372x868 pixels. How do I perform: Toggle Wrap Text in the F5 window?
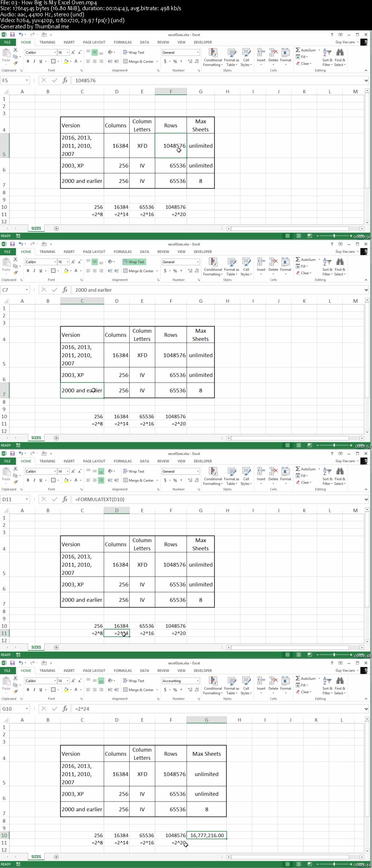click(134, 52)
